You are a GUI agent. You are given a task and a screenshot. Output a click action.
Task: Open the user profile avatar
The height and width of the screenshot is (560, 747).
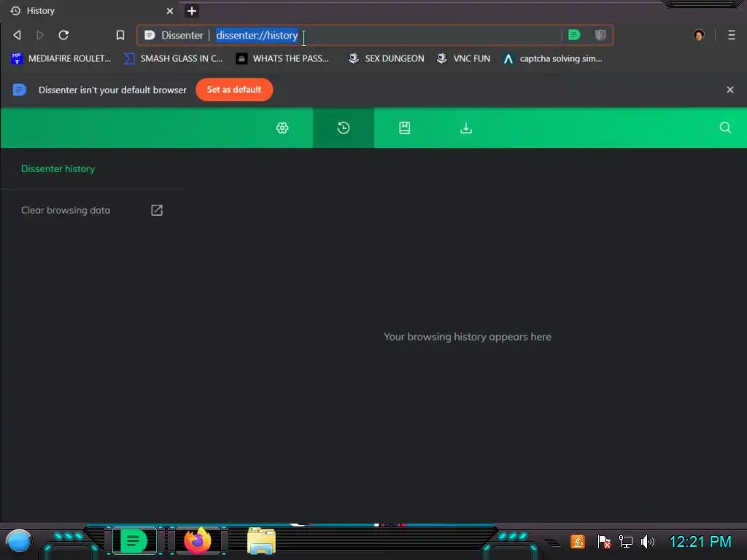699,35
